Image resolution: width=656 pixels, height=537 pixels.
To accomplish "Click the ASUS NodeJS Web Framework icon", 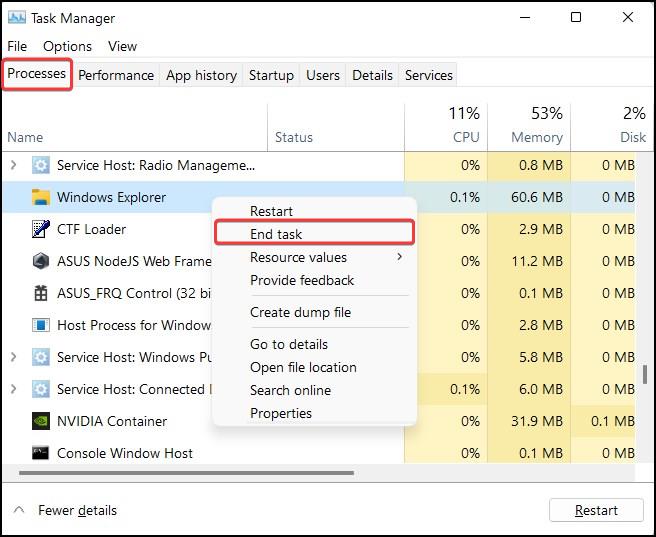I will pos(41,261).
